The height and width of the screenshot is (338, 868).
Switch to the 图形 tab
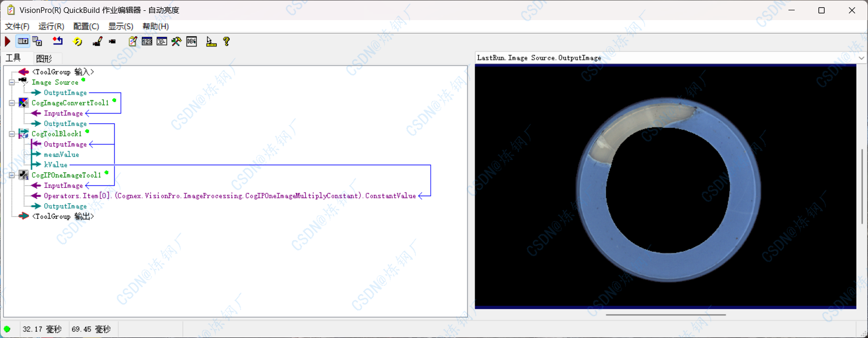coord(44,58)
